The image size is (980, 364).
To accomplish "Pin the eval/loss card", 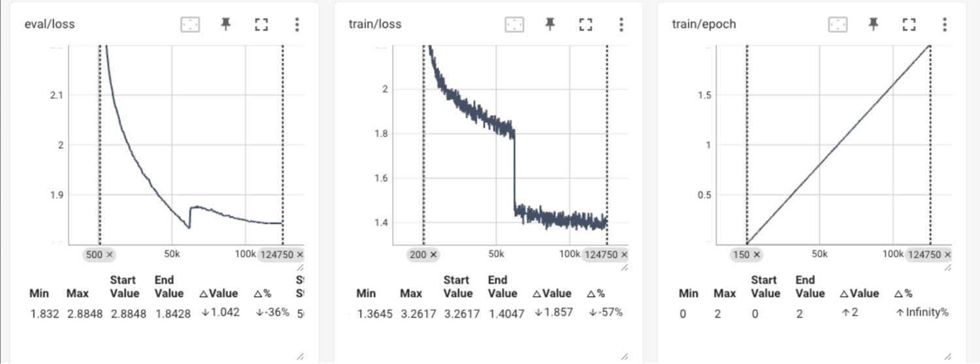I will [x=225, y=25].
